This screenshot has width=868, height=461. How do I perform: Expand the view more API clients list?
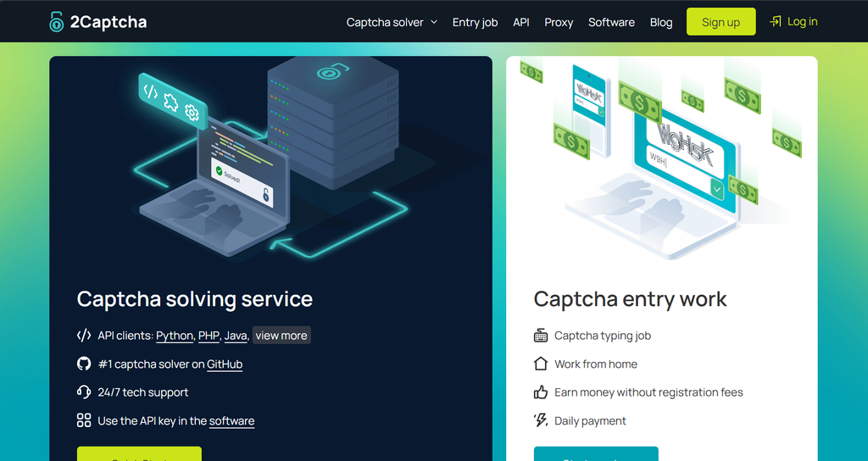click(281, 336)
